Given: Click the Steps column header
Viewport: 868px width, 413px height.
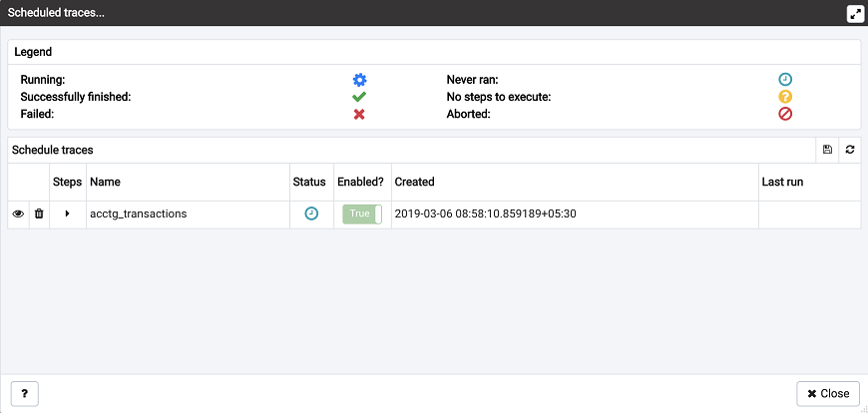Looking at the screenshot, I should pyautogui.click(x=68, y=182).
